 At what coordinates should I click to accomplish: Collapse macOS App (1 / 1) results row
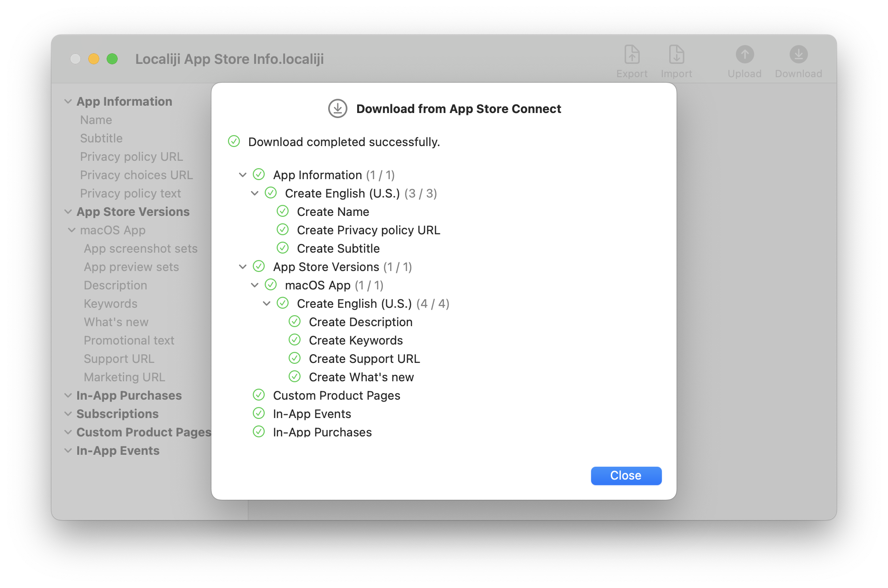(255, 285)
